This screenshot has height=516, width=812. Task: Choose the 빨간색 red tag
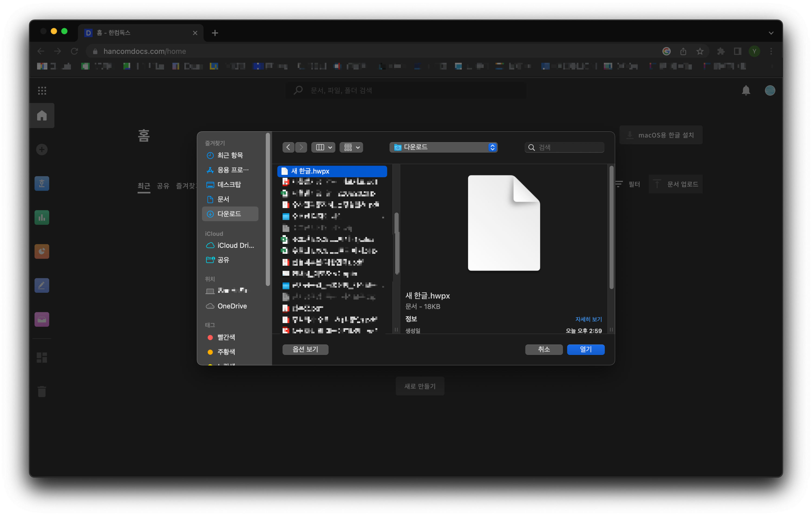(226, 337)
